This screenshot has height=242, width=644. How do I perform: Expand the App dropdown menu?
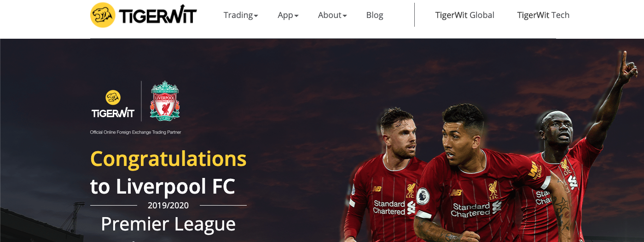[288, 15]
